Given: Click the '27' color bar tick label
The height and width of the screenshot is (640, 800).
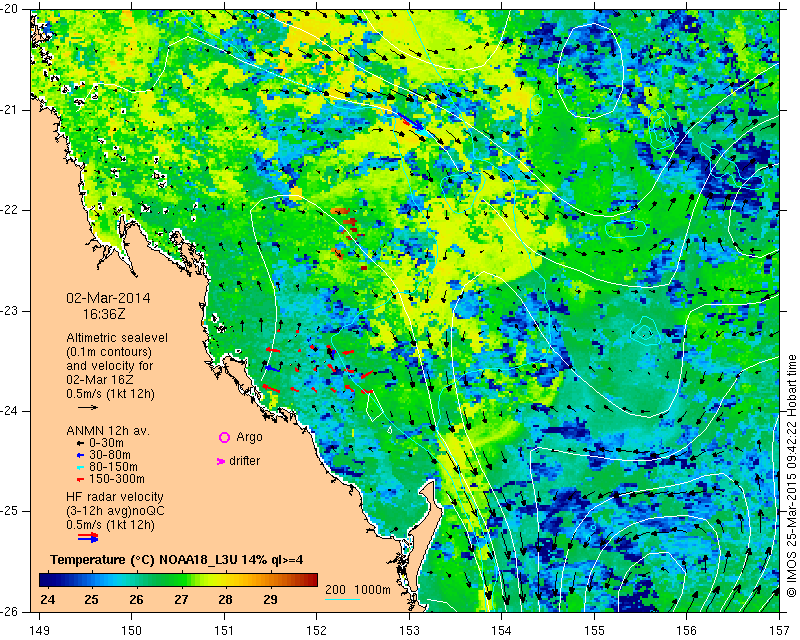Looking at the screenshot, I should 181,599.
